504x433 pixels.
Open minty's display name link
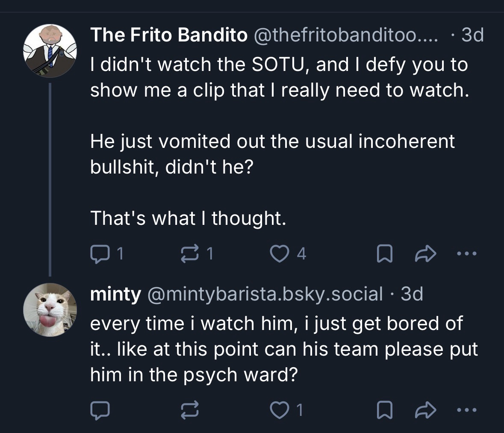pyautogui.click(x=115, y=294)
